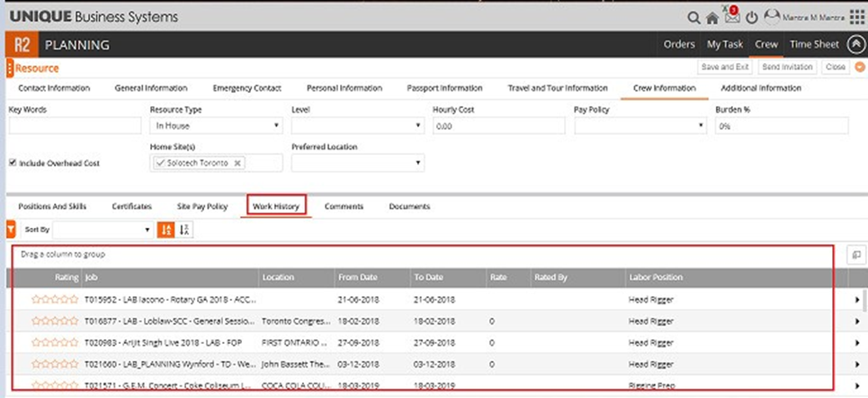Select descending sort order icon
This screenshot has width=868, height=398.
(x=184, y=231)
